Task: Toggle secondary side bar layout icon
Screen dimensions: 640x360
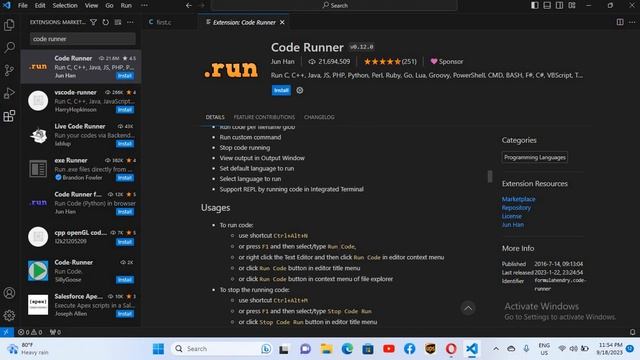Action: pyautogui.click(x=560, y=5)
